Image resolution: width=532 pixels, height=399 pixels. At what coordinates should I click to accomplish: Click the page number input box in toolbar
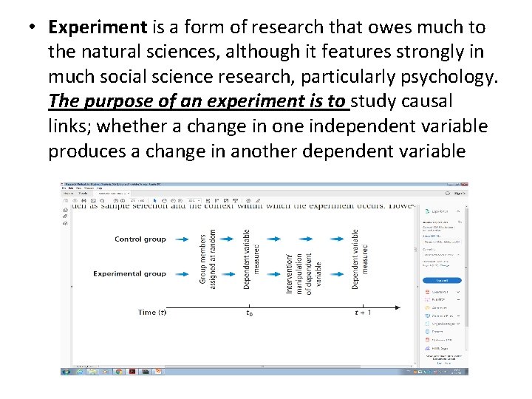pyautogui.click(x=133, y=201)
